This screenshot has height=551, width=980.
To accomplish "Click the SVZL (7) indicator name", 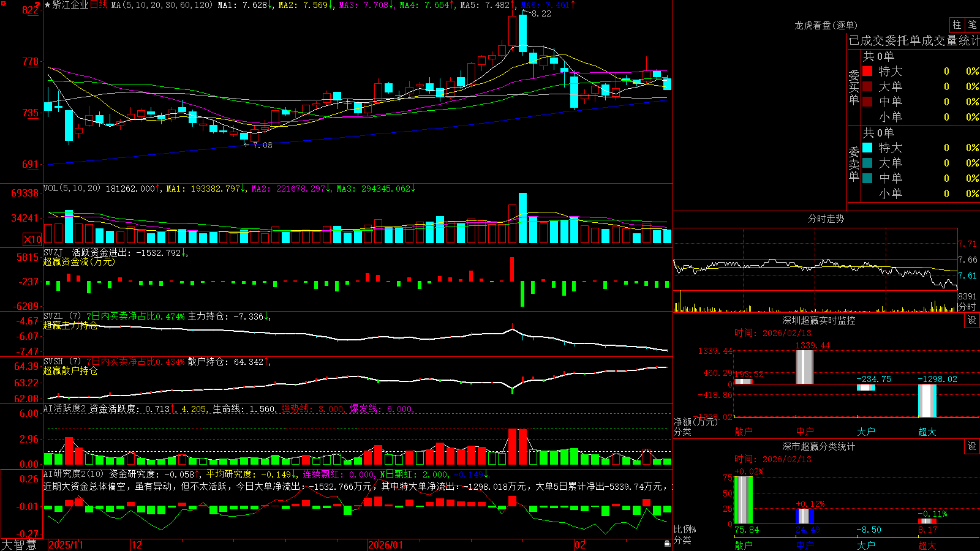I will click(62, 317).
